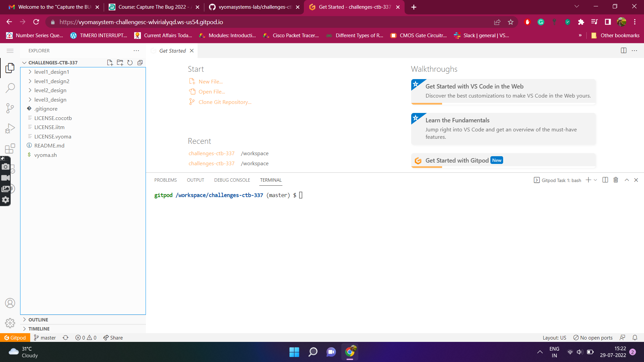Open the Extensions view

point(10,148)
